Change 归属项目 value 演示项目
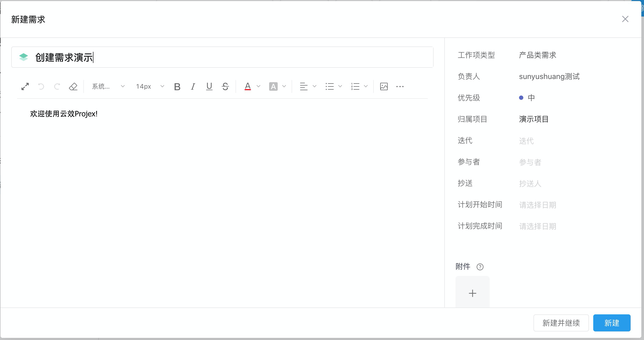Screen dimensions: 644x340 pyautogui.click(x=534, y=119)
